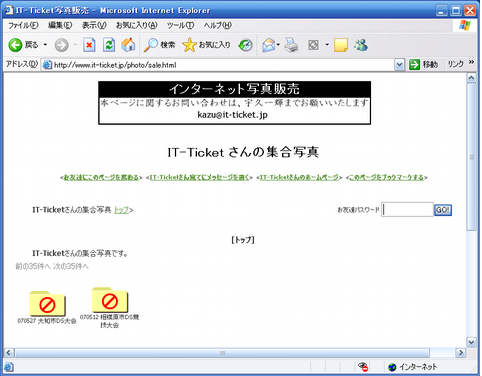Click the インターネット zone globe icon
482x376 pixels.
392,367
